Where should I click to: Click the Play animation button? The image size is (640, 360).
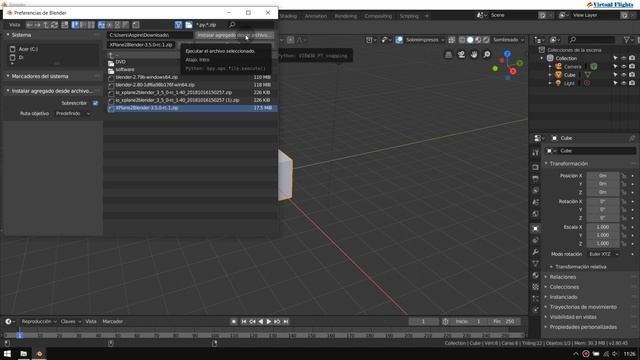[x=269, y=322]
